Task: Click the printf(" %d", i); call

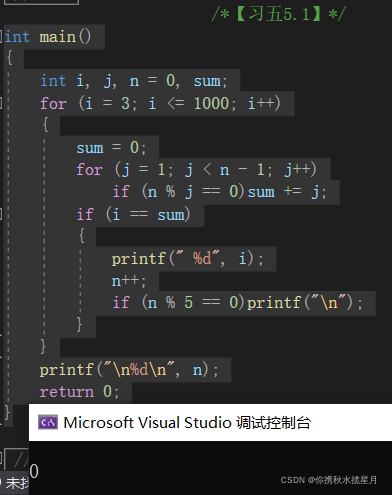Action: coord(187,259)
